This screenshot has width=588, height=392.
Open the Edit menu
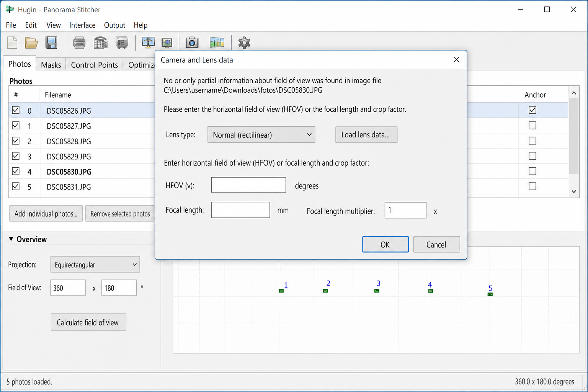click(x=31, y=25)
